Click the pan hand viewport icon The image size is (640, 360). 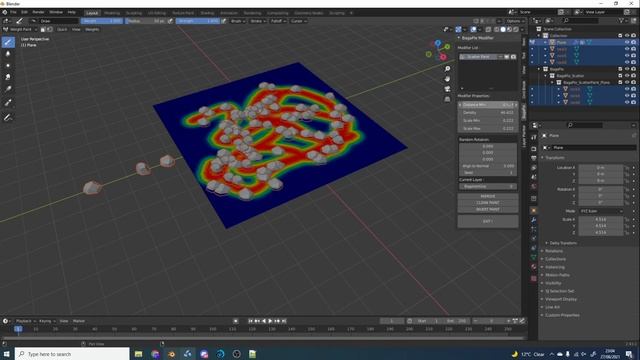pyautogui.click(x=447, y=79)
